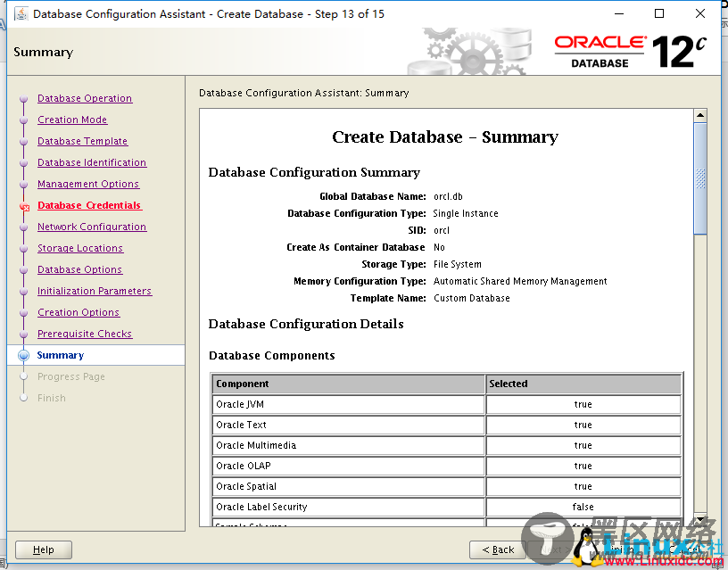
Task: Close the Database Configuration Assistant window
Action: (x=700, y=14)
